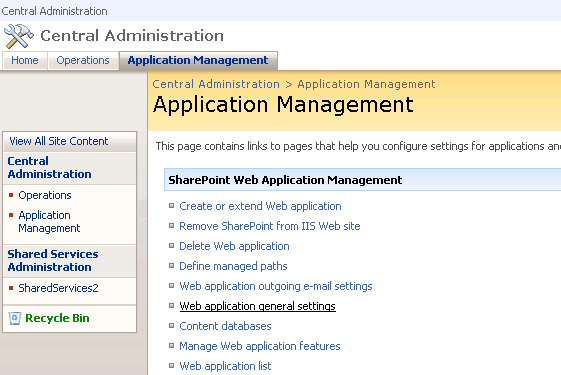The width and height of the screenshot is (561, 375).
Task: Open Web application outgoing e-mail settings
Action: [276, 286]
